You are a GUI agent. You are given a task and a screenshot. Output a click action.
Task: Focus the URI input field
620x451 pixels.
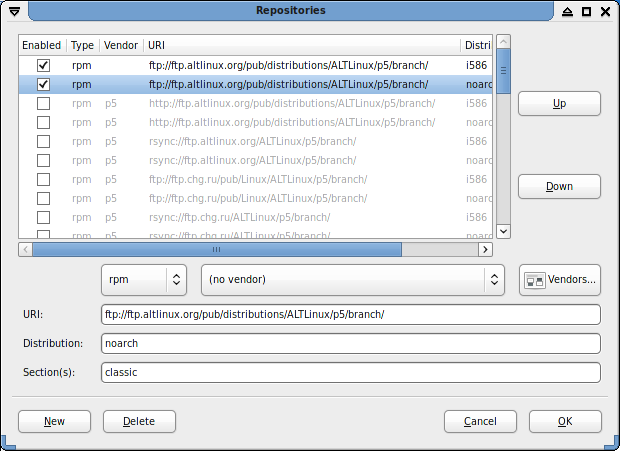pyautogui.click(x=351, y=315)
